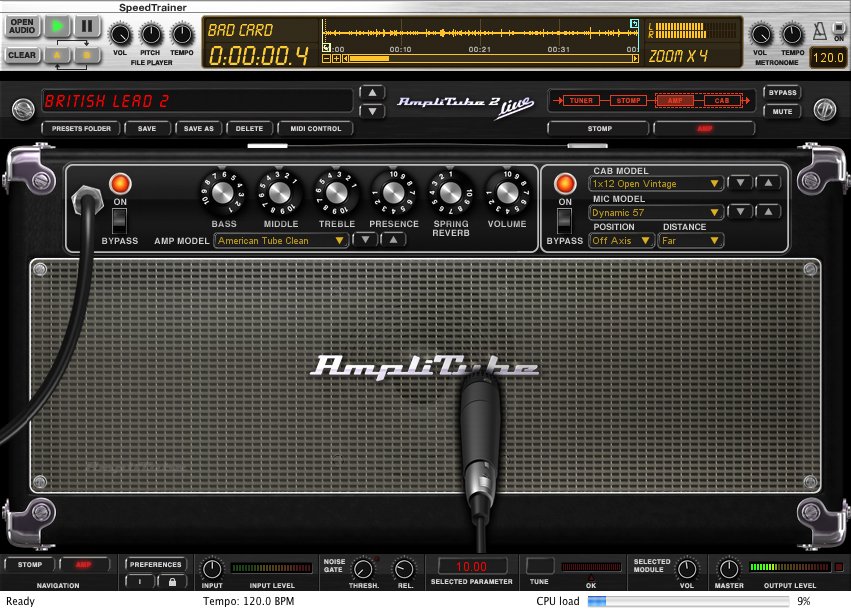851x613 pixels.
Task: Click the metronome icon
Action: click(x=820, y=31)
